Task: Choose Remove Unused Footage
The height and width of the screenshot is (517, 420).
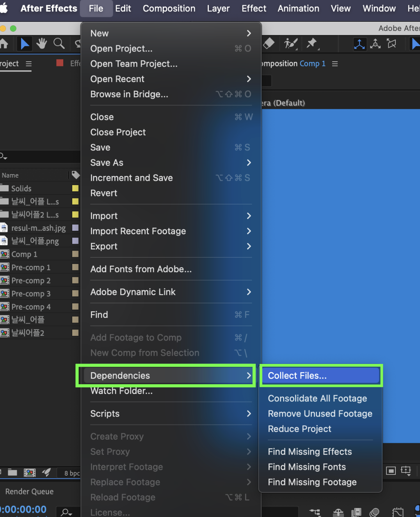Action: (x=320, y=414)
